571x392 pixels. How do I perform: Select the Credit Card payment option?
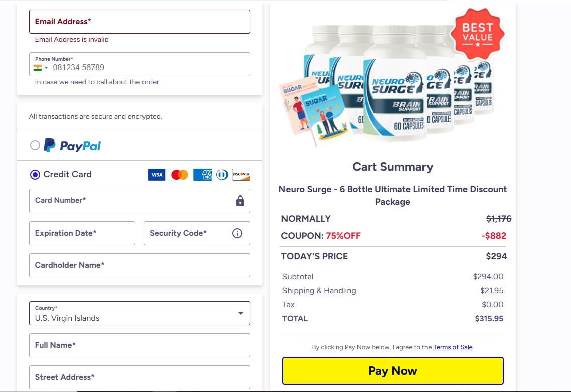(34, 174)
